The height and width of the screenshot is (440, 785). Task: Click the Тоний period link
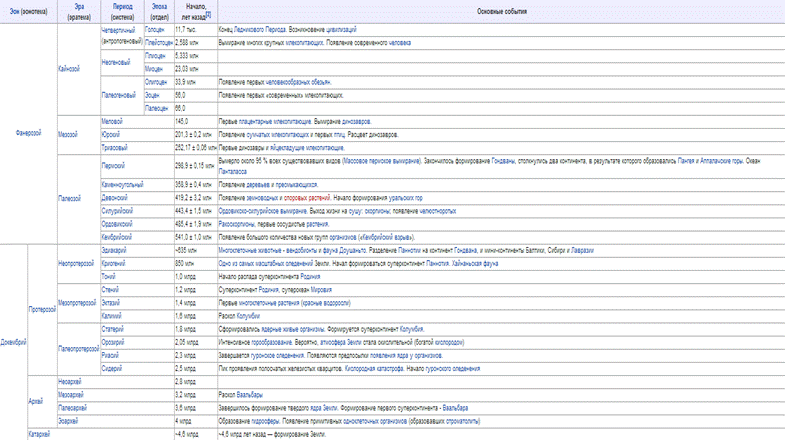108,276
